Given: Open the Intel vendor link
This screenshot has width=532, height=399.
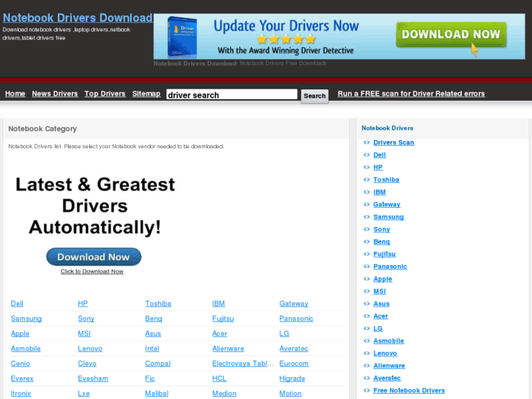Looking at the screenshot, I should point(152,348).
